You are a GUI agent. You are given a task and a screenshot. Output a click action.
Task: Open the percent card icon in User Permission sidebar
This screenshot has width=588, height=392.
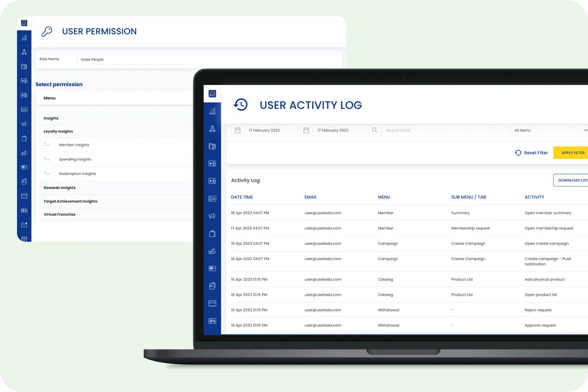click(x=24, y=210)
